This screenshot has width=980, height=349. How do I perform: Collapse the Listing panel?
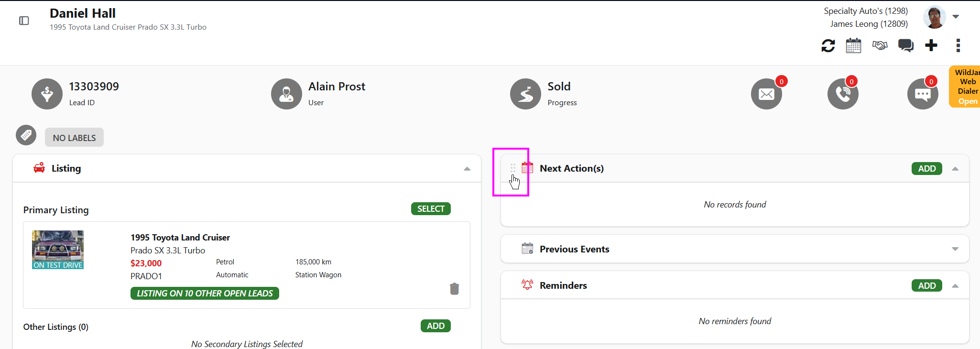click(467, 169)
